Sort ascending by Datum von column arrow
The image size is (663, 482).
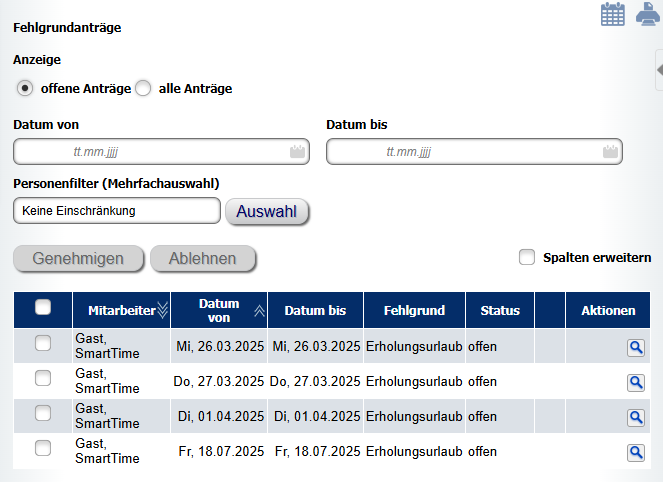[x=259, y=311]
